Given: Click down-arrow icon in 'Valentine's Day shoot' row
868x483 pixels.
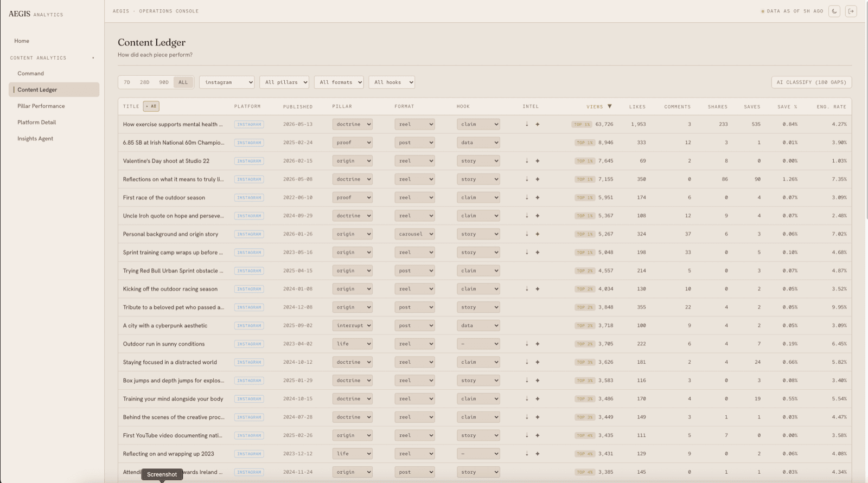Looking at the screenshot, I should (527, 161).
